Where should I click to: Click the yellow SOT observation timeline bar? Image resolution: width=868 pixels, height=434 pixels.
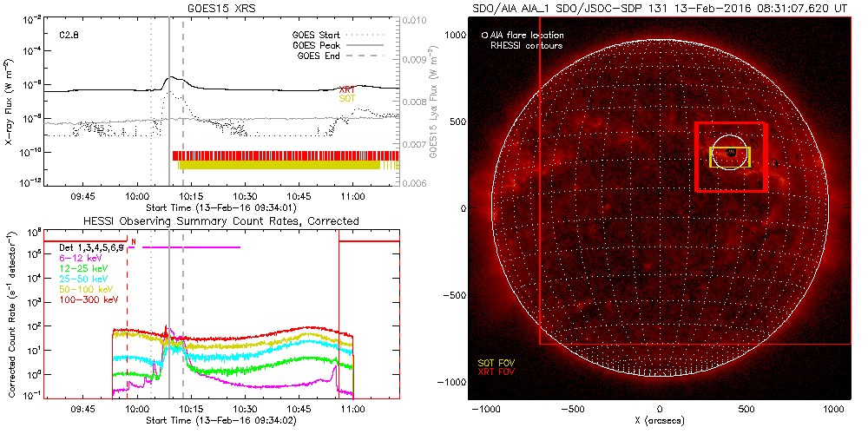(284, 164)
